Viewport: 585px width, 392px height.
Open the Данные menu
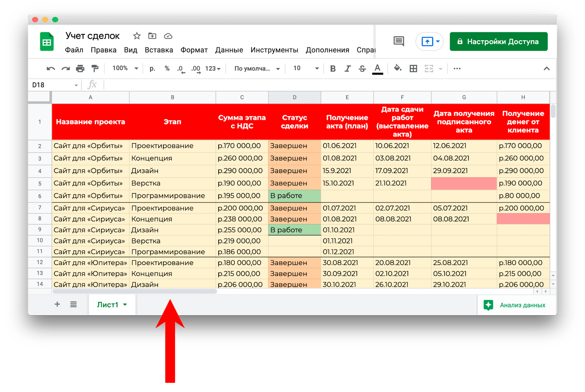pos(229,50)
